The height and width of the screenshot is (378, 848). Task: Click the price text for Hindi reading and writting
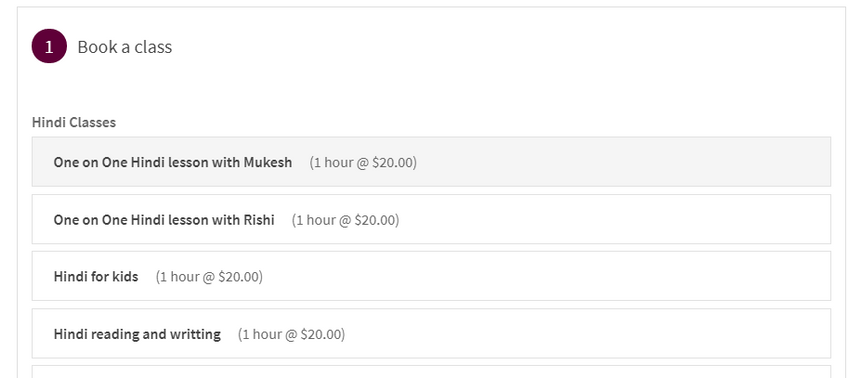291,334
